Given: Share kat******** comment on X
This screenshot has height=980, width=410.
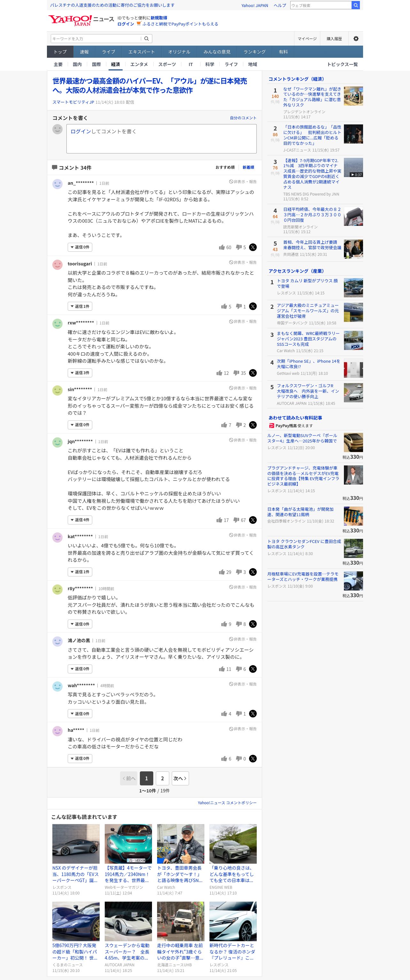Looking at the screenshot, I should point(253,572).
